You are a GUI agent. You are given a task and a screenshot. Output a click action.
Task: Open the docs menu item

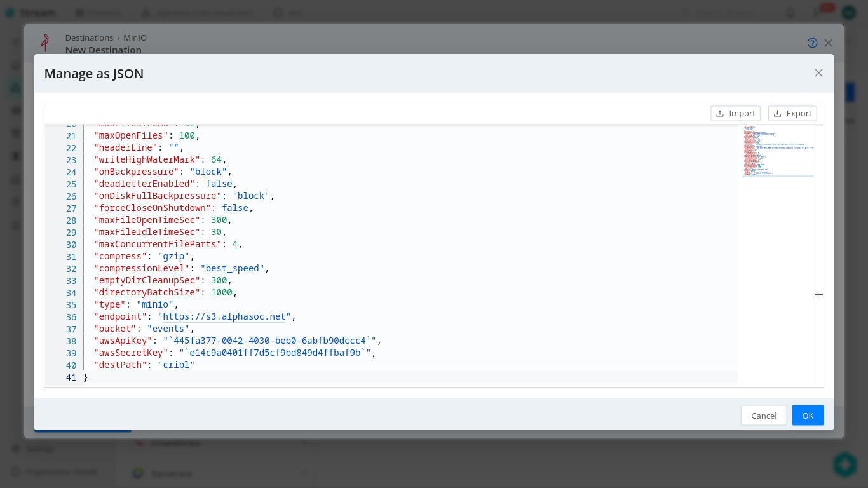click(x=286, y=12)
